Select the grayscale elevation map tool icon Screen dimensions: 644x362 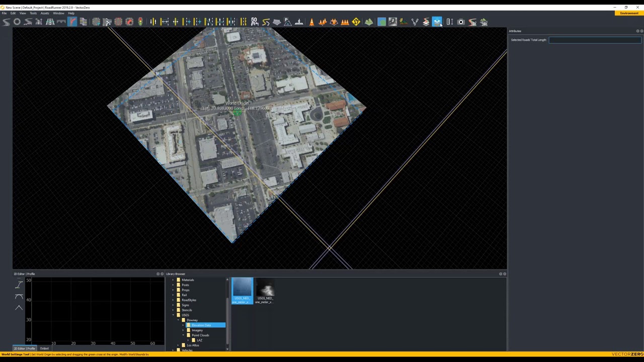point(393,22)
